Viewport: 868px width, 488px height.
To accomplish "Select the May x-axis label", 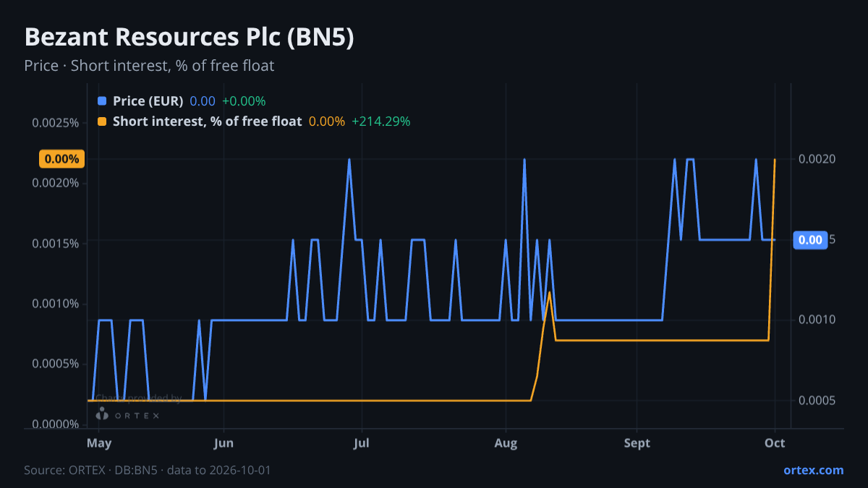I will 99,443.
